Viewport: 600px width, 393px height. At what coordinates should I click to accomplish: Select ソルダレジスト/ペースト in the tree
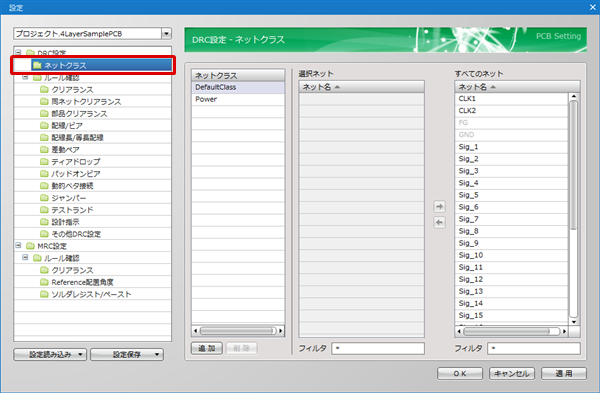pos(91,294)
